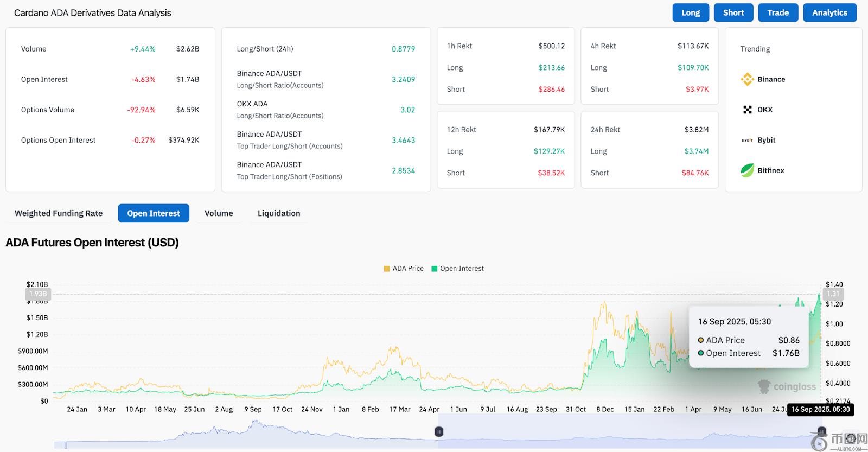Switch to the Liquidation tab
868x452 pixels.
click(x=279, y=213)
